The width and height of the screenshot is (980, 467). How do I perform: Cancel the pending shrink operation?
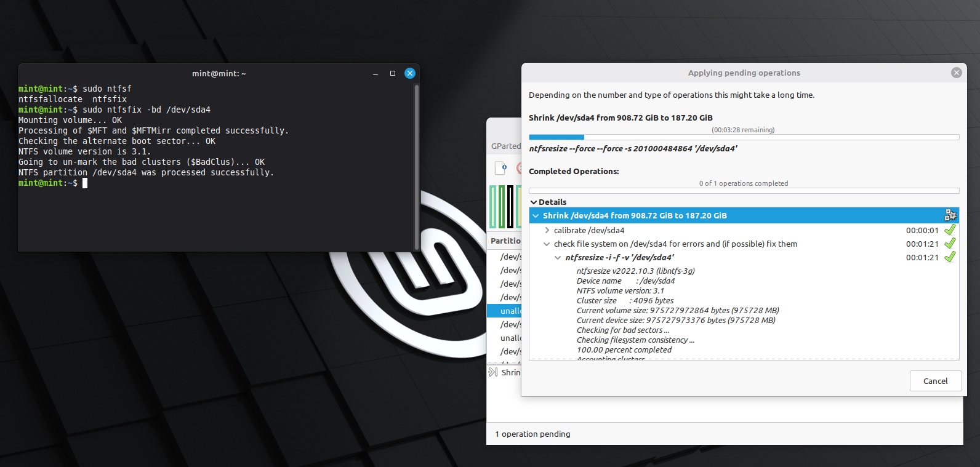935,381
